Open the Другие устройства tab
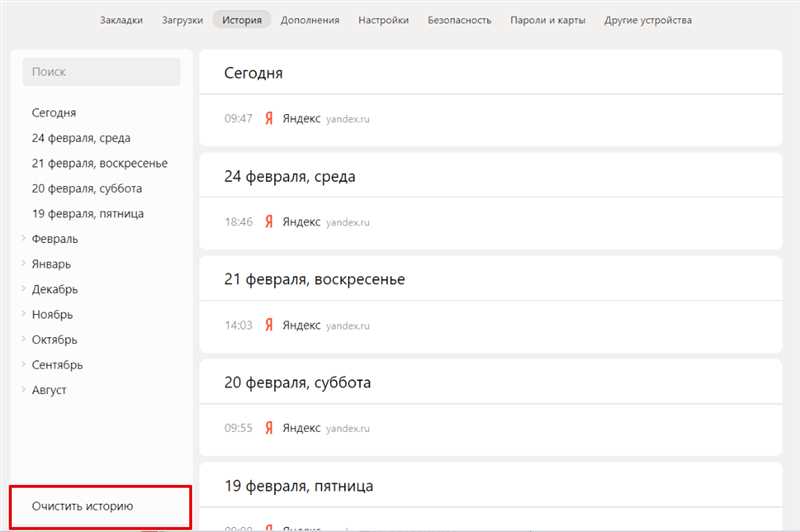Image resolution: width=800 pixels, height=532 pixels. click(648, 20)
